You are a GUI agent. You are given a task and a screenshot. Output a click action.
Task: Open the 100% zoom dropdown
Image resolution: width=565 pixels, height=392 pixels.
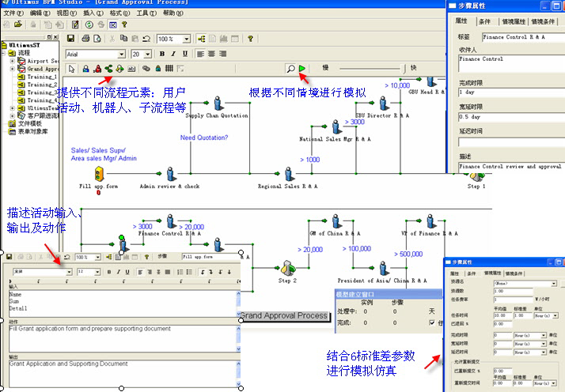click(x=188, y=39)
